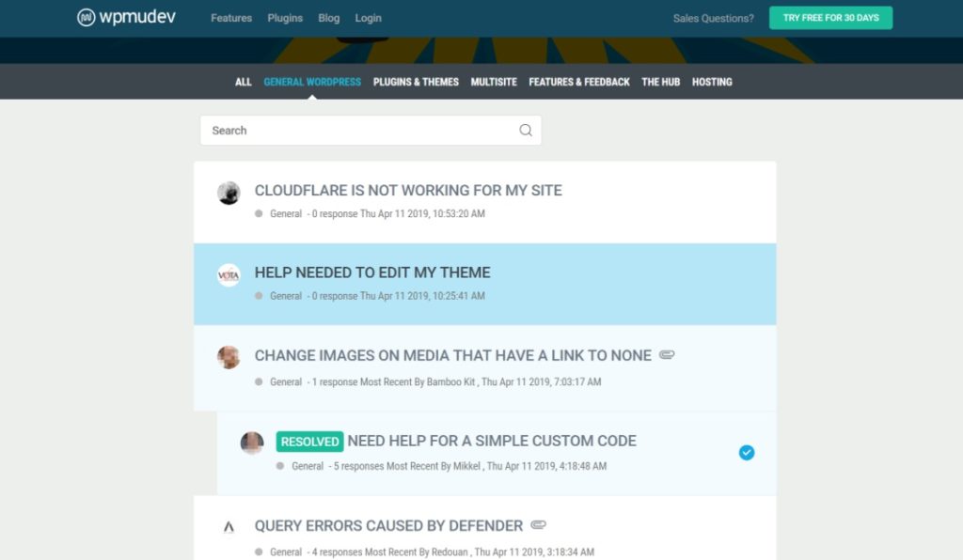
Task: Click the paperclip icon on the Change Images topic
Action: click(667, 355)
